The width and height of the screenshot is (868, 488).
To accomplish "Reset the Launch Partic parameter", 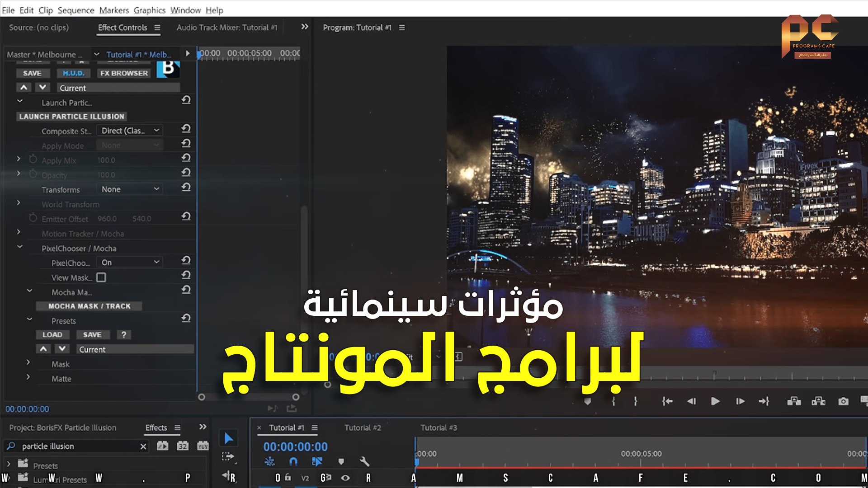I will point(186,100).
